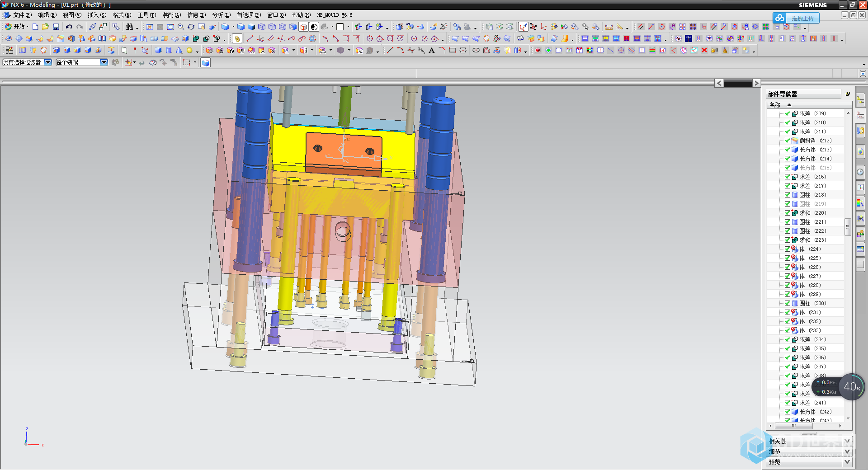The width and height of the screenshot is (868, 470).
Task: Uncheck the 圆柱 (230) feature checkbox
Action: coord(788,303)
